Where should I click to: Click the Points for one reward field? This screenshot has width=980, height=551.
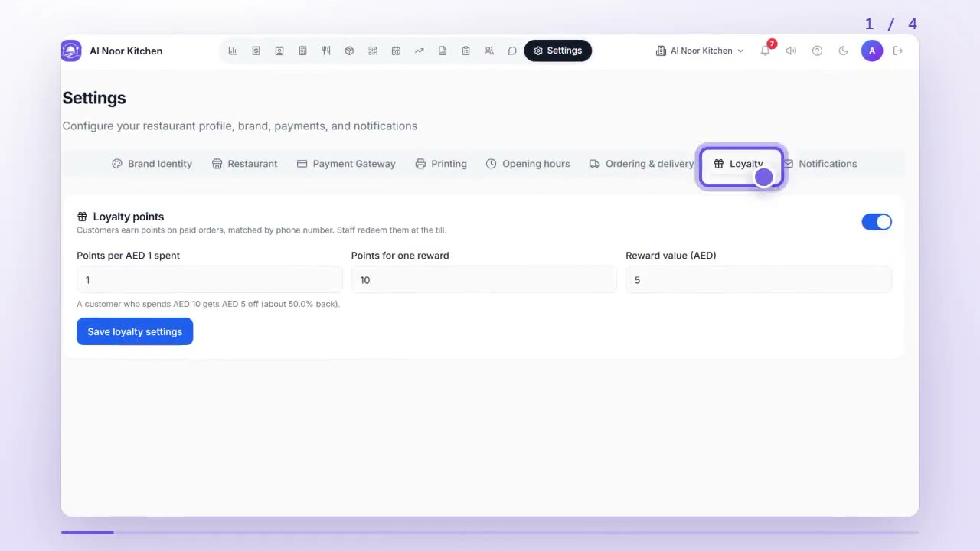[484, 280]
